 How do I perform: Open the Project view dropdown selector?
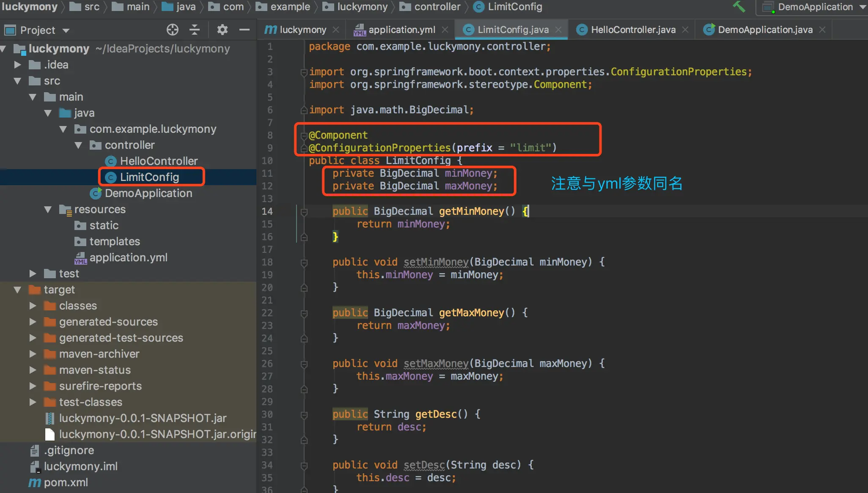click(66, 30)
